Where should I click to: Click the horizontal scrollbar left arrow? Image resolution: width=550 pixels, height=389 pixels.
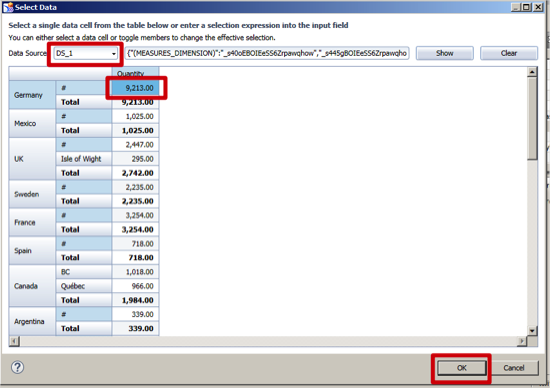click(x=14, y=341)
